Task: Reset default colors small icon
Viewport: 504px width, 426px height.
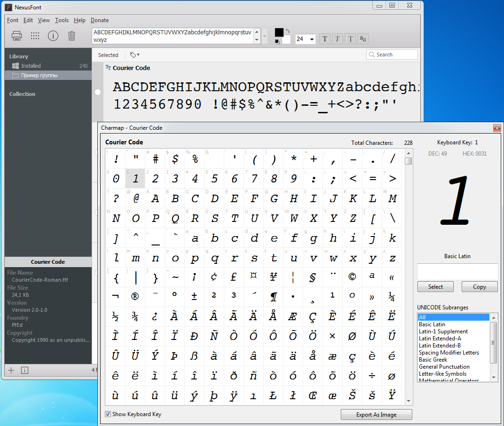Action: coord(277,41)
